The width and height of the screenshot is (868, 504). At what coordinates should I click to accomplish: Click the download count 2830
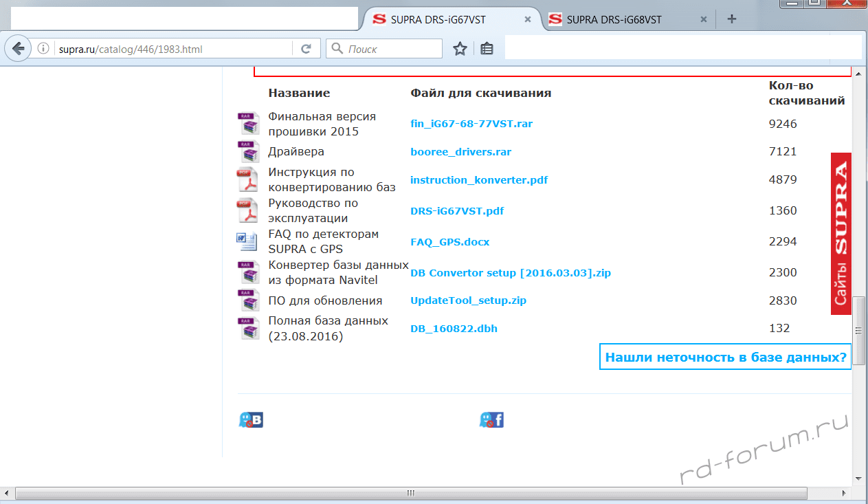tap(783, 300)
